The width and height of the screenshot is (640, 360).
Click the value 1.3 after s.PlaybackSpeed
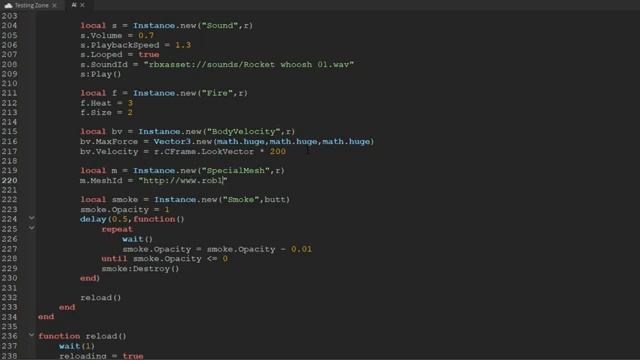tap(183, 45)
